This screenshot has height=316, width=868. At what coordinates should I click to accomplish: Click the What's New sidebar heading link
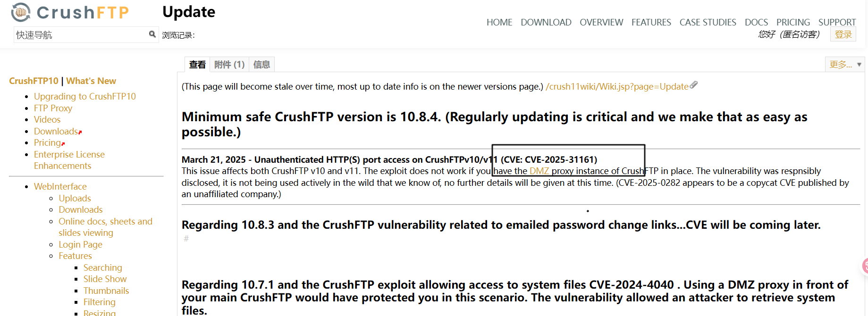[x=91, y=81]
